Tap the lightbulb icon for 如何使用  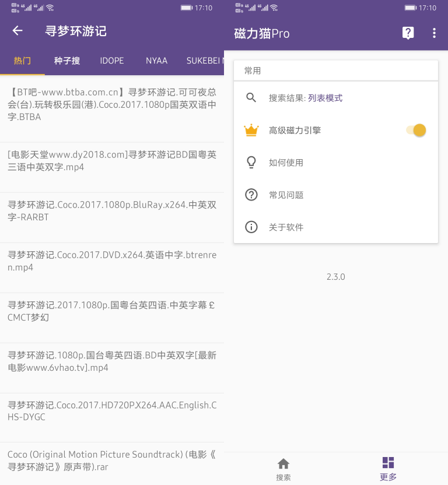click(x=251, y=163)
